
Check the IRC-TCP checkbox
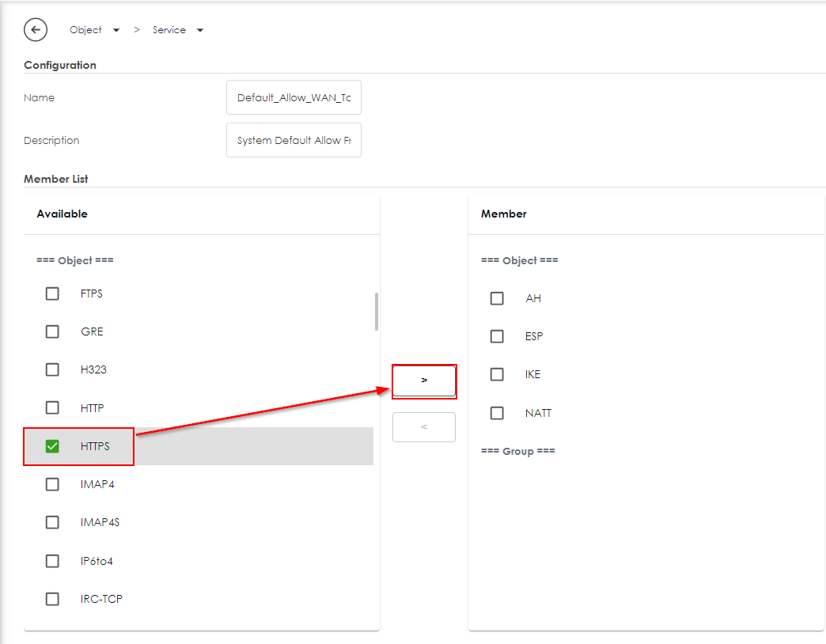[52, 599]
